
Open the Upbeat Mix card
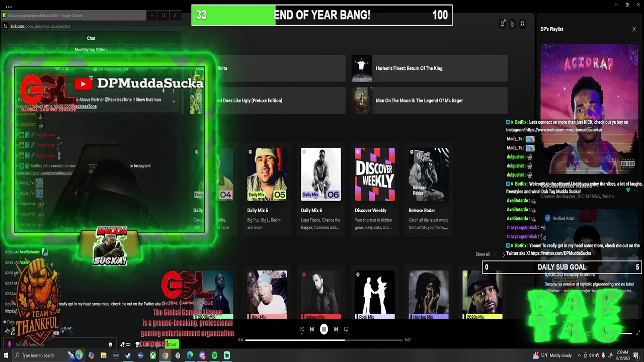pos(321,295)
